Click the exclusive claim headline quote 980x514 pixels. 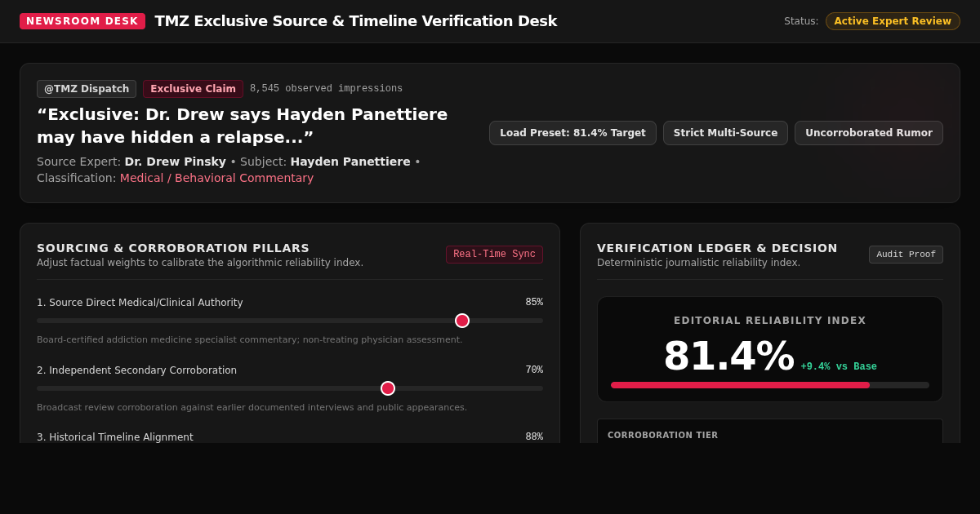pyautogui.click(x=242, y=126)
